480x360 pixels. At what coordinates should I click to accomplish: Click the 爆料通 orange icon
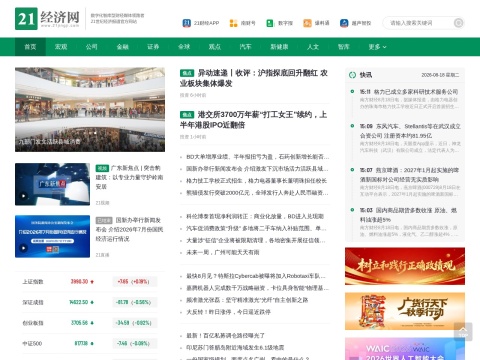click(x=307, y=23)
